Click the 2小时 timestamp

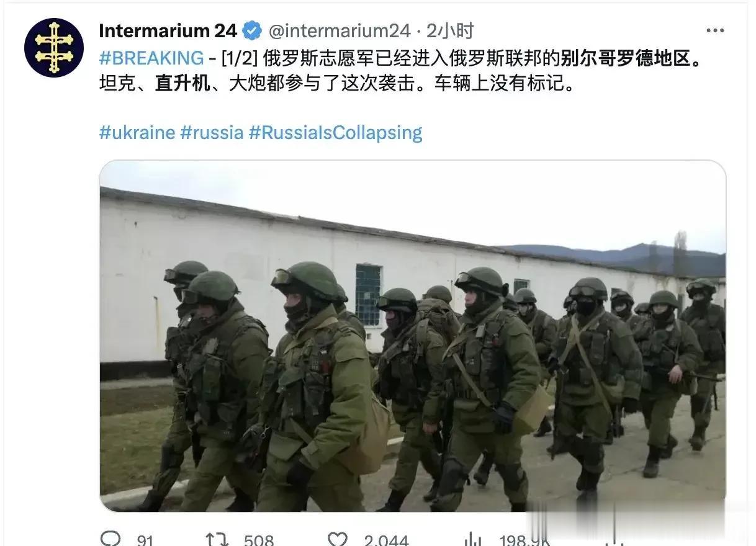[x=450, y=30]
